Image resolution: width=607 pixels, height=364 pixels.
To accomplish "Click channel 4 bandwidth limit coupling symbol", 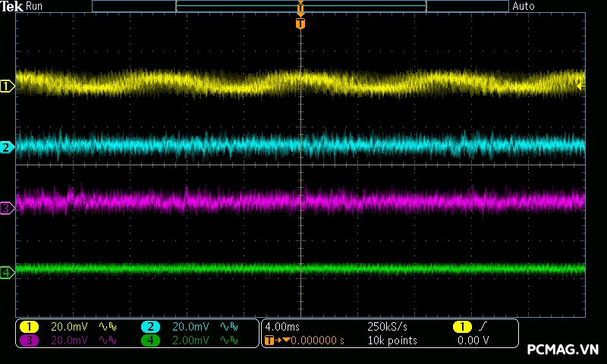I will point(228,340).
